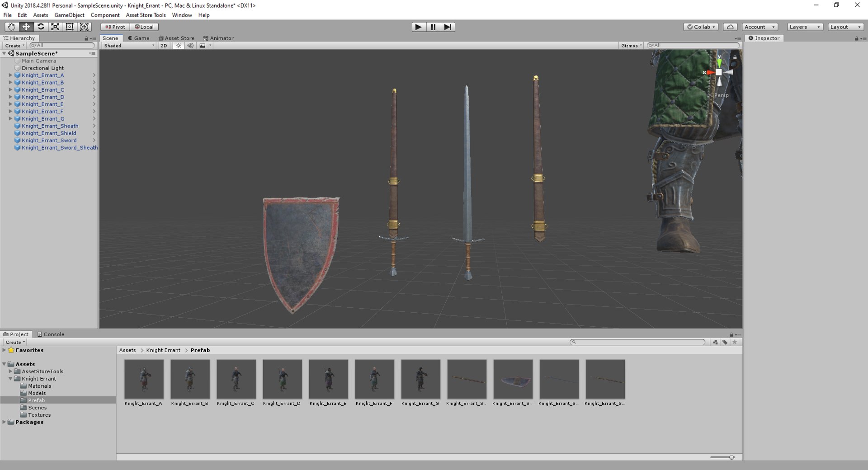Select Directional Light in Hierarchy
This screenshot has height=470, width=868.
pyautogui.click(x=49, y=68)
